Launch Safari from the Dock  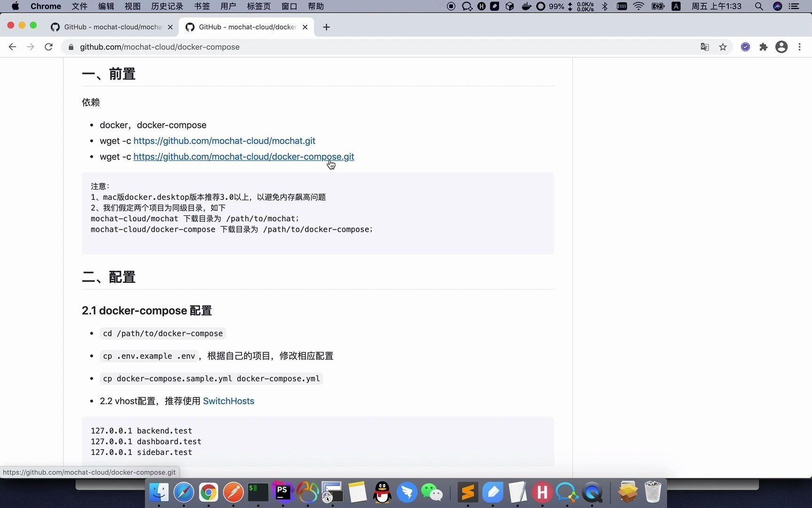(184, 492)
